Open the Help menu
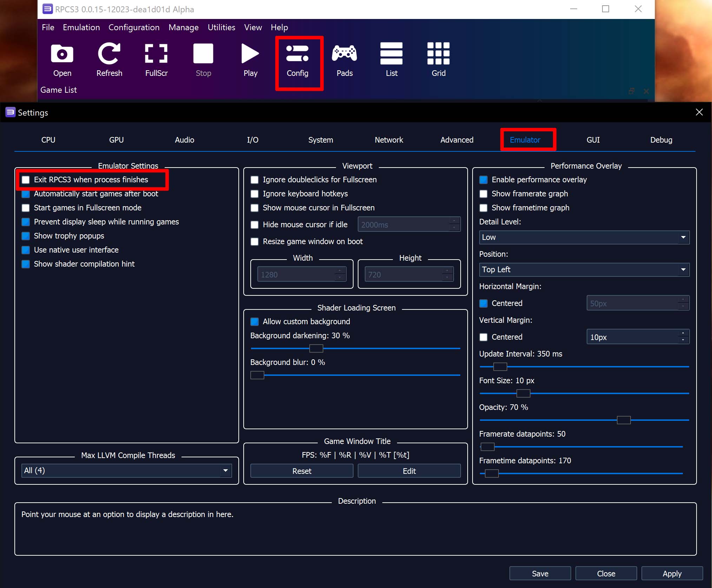This screenshot has height=588, width=712. click(x=279, y=27)
